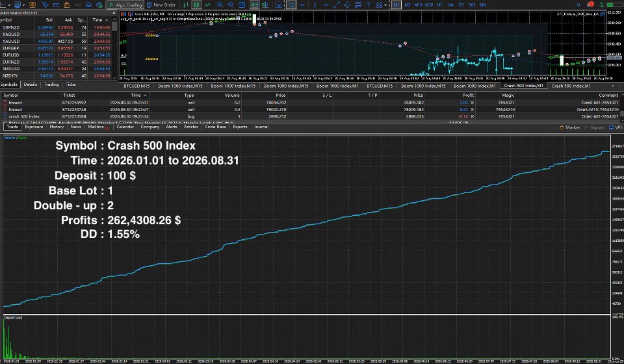Viewport: 624px width, 364px height.
Task: Toggle the Toolbox briefcase icon
Action: point(67,5)
